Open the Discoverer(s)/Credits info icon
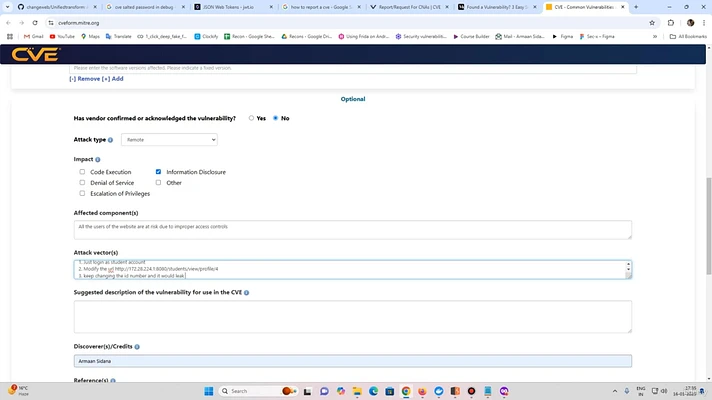Screen dimensions: 712x400 [x=137, y=347]
